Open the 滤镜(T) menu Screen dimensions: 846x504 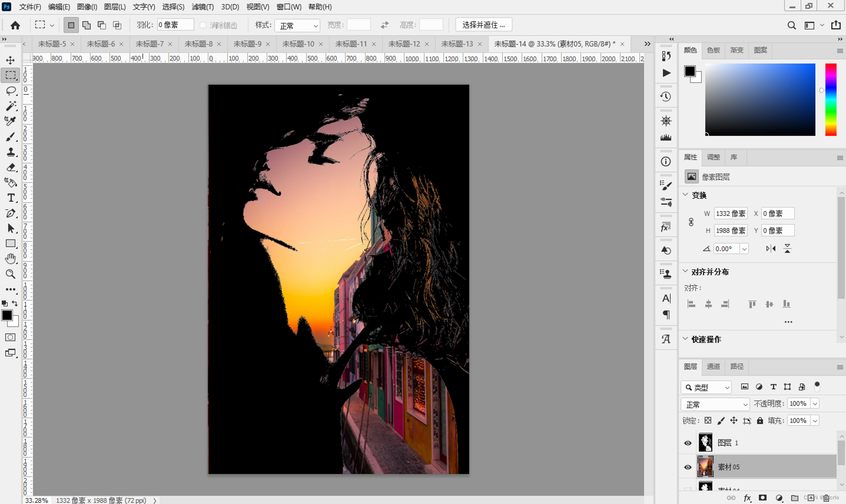203,7
